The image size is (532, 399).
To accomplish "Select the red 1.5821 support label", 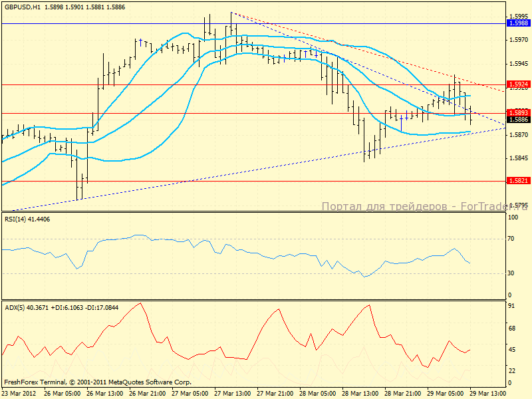I will [x=518, y=180].
